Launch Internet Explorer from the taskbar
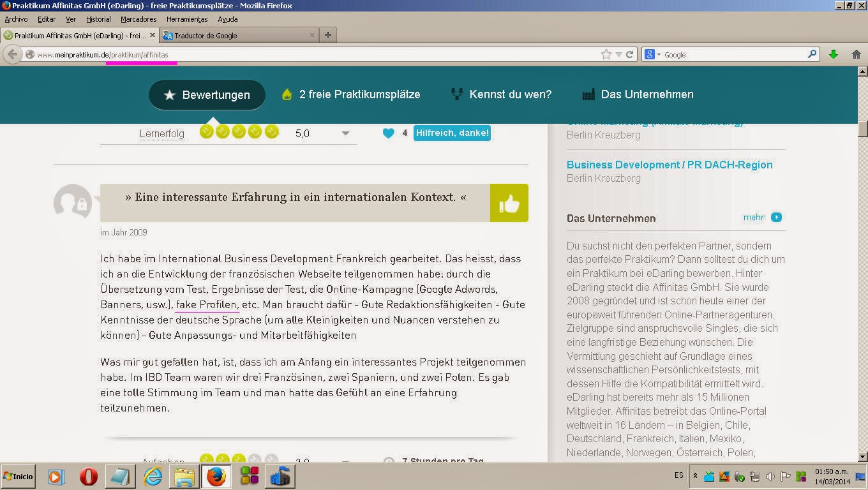 (x=153, y=477)
